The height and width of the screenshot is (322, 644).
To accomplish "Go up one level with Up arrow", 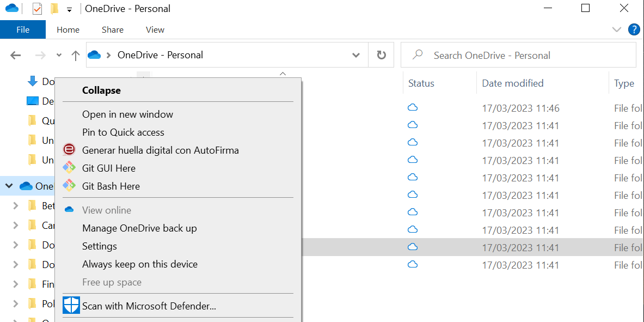I will tap(75, 56).
